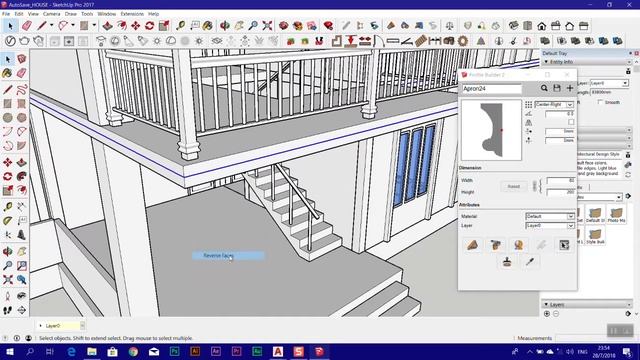
Task: Select the Move tool in top toolbar
Action: tap(136, 26)
